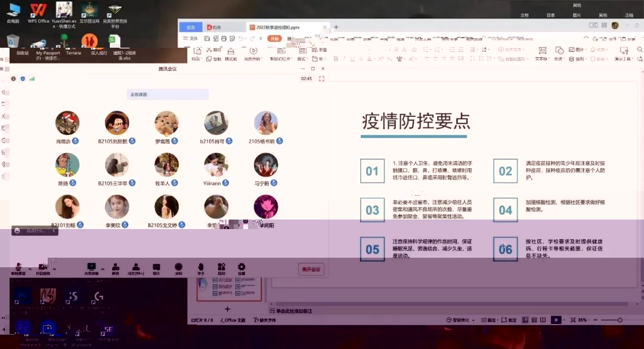
Task: Toggle italic I formatting in ribbon
Action: pyautogui.click(x=344, y=59)
